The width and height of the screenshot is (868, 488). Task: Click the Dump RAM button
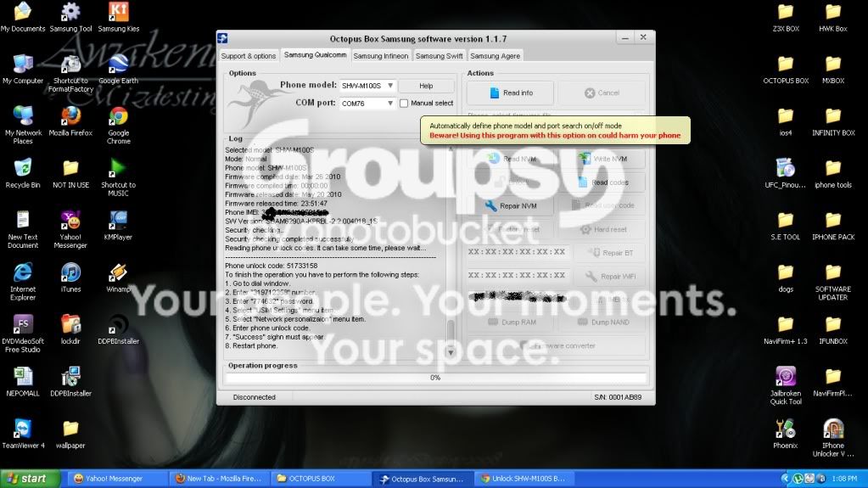pyautogui.click(x=510, y=323)
